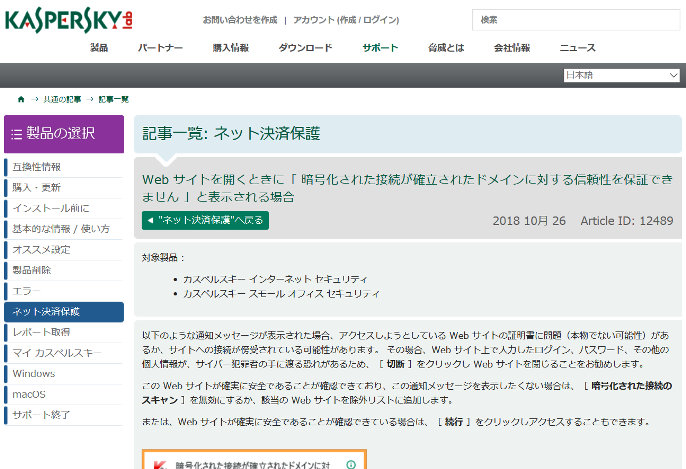This screenshot has height=469, width=686.
Task: Select 購入・更新 in the sidebar
Action: 63,188
